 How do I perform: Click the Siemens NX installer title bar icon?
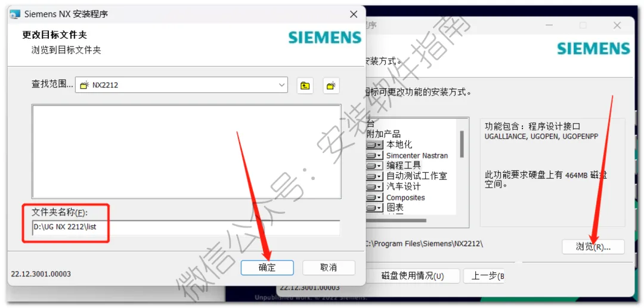(15, 14)
